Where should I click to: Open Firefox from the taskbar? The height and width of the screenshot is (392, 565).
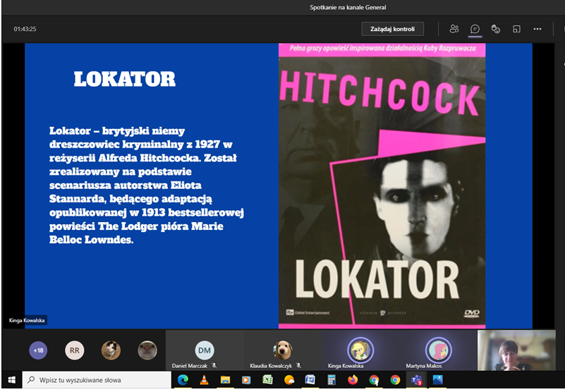click(353, 380)
